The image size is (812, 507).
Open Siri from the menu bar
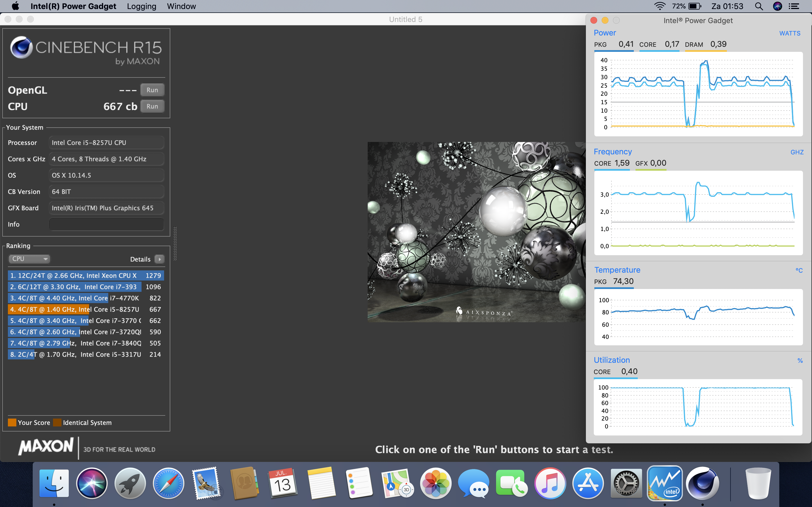(x=777, y=6)
